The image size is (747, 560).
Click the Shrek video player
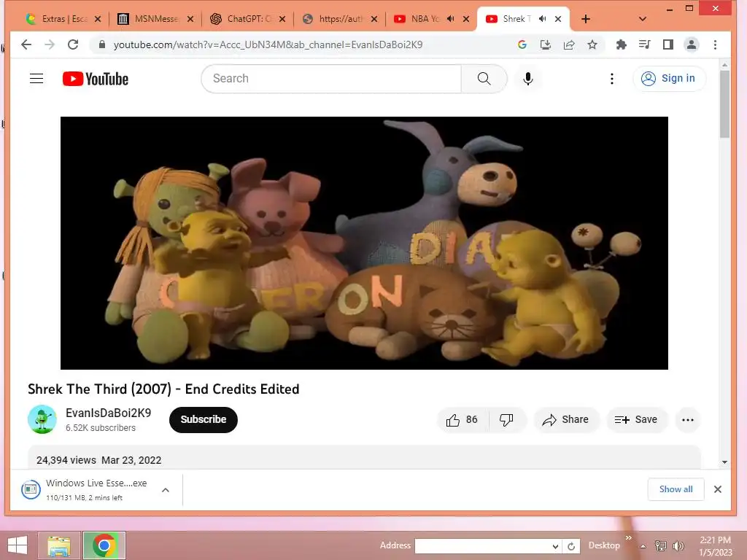coord(364,243)
